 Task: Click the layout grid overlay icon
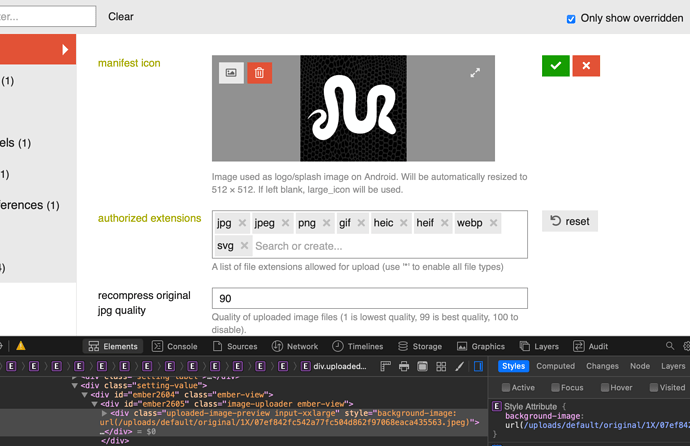tap(441, 366)
